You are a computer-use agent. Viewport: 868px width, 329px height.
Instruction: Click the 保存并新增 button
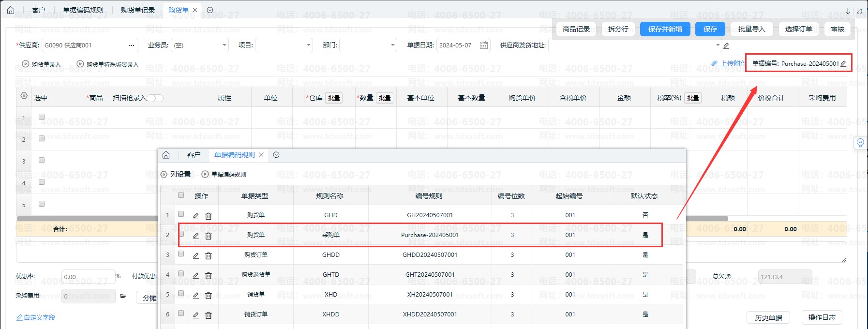(665, 29)
